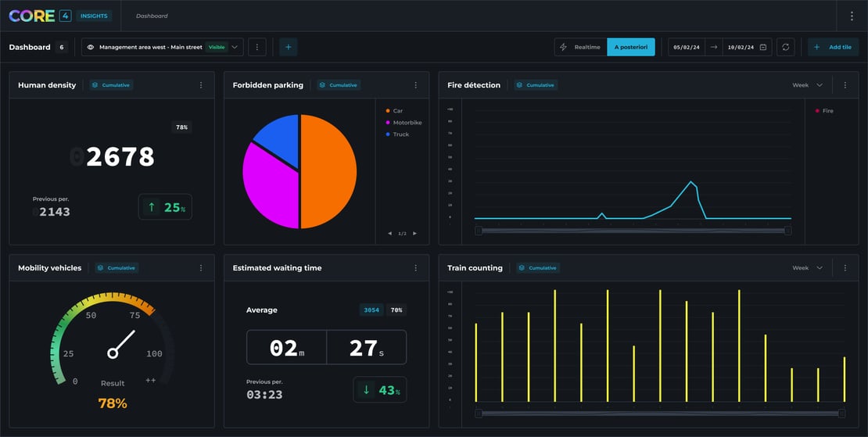Image resolution: width=868 pixels, height=437 pixels.
Task: Switch to Realtime mode
Action: click(x=581, y=47)
